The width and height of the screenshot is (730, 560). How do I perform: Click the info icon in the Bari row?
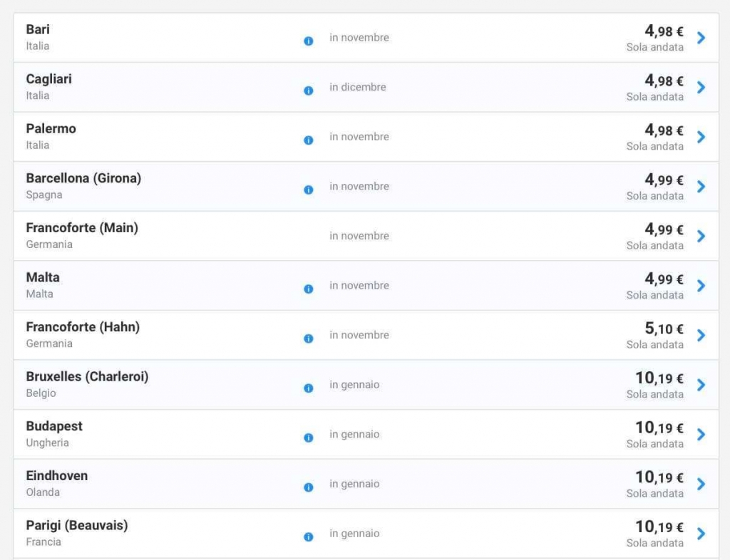[x=308, y=41]
